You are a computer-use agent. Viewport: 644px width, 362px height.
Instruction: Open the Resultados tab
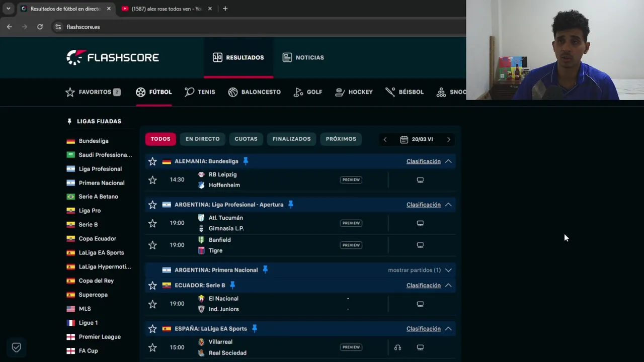click(238, 57)
